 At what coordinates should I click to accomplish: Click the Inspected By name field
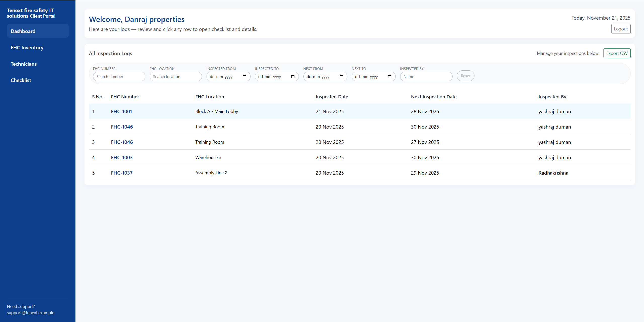[426, 76]
